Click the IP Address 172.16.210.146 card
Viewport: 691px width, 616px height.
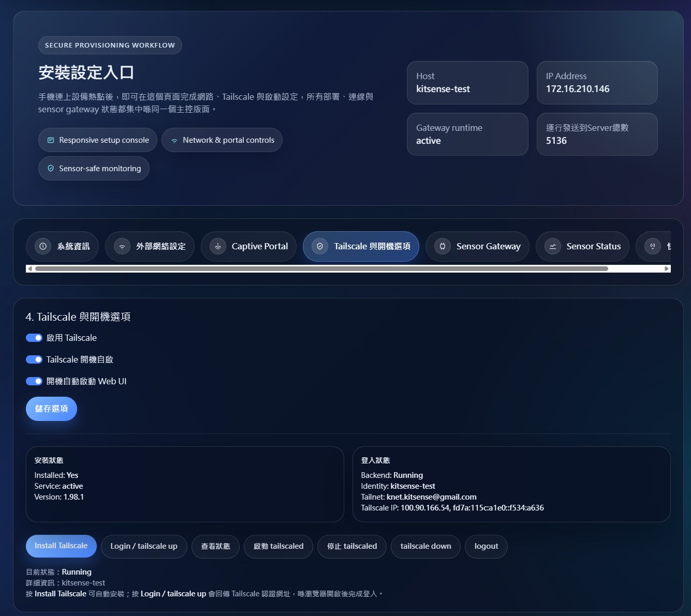coord(597,83)
